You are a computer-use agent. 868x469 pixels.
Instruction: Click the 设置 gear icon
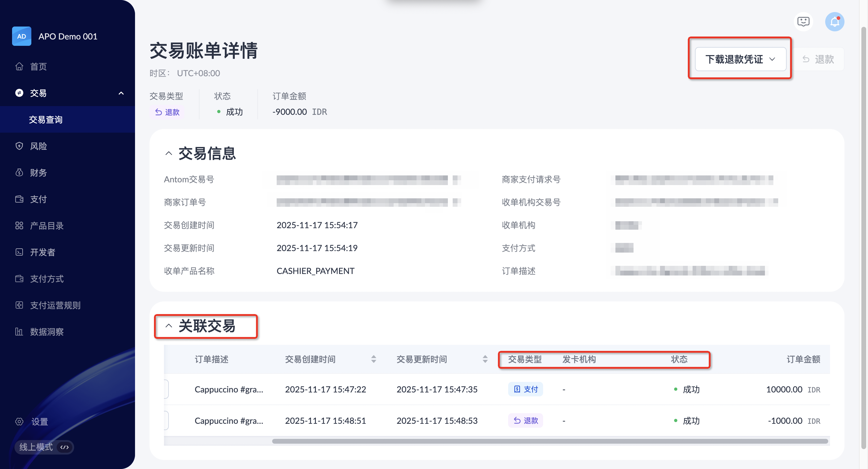coord(19,421)
